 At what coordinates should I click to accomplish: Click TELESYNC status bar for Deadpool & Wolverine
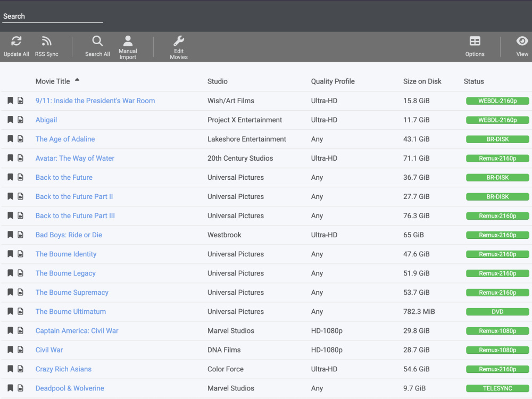tap(497, 388)
